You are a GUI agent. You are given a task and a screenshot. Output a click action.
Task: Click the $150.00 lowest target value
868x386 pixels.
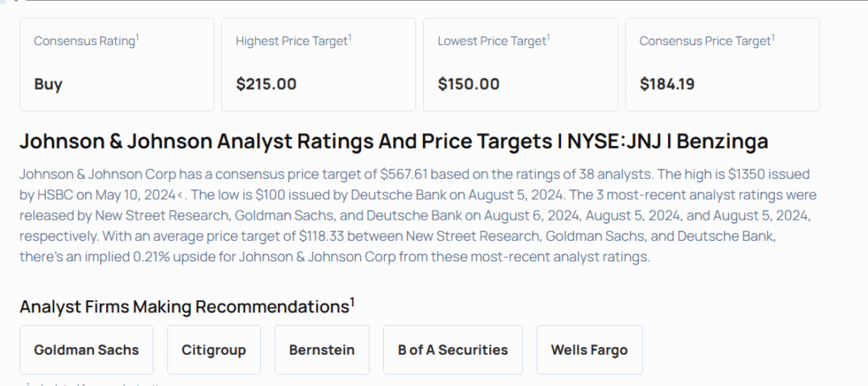pyautogui.click(x=469, y=84)
